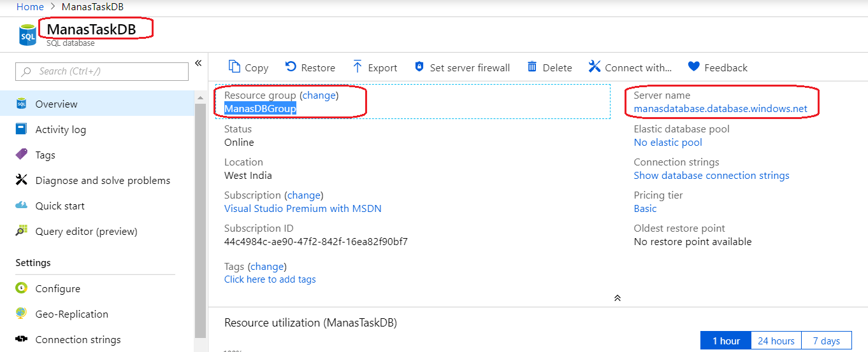Click Set server firewall in toolbar
This screenshot has height=352, width=868.
(470, 67)
